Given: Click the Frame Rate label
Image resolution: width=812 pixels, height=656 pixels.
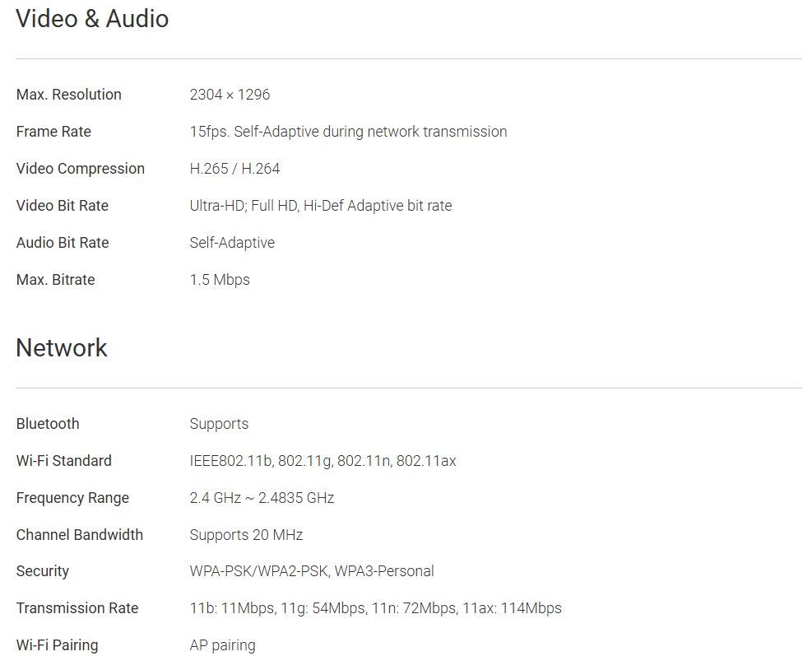Looking at the screenshot, I should click(x=53, y=132).
